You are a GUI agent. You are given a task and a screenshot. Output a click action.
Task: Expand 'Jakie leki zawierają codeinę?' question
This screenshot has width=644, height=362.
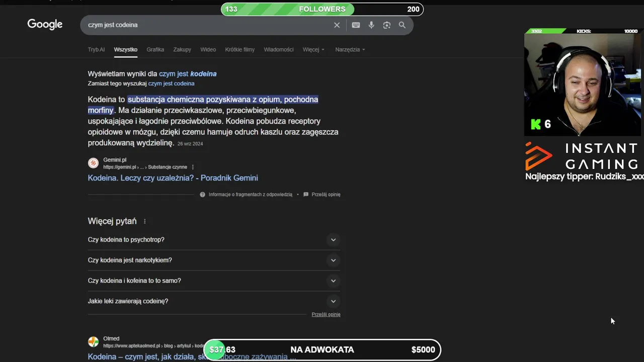click(214, 301)
